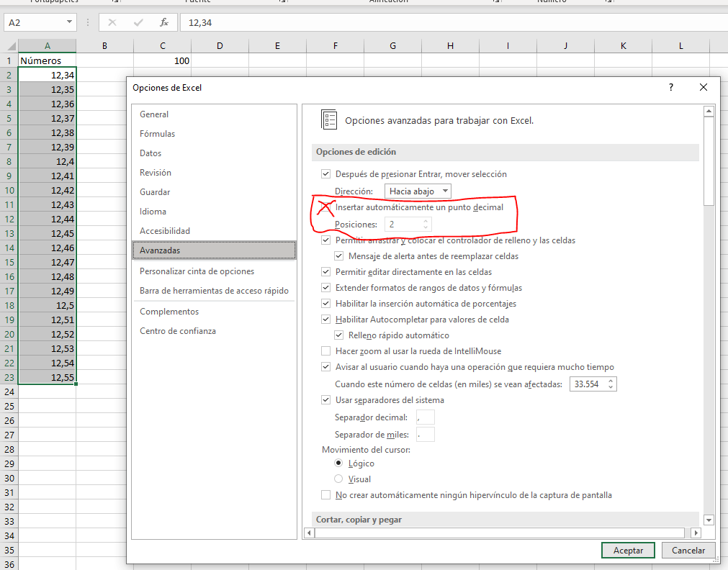Screen dimensions: 728x570
Task: Select column A header
Action: [48, 46]
